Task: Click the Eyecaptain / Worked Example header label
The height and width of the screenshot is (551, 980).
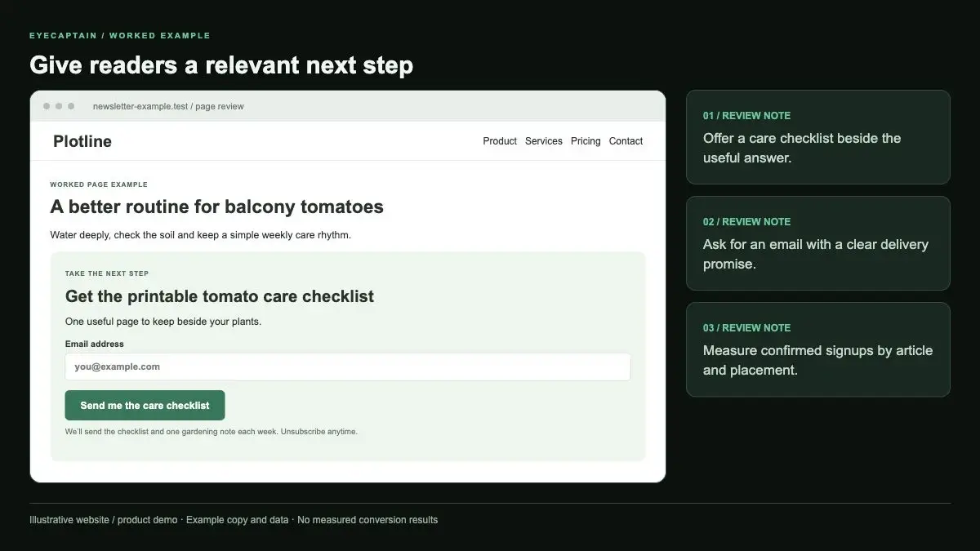Action: (120, 36)
